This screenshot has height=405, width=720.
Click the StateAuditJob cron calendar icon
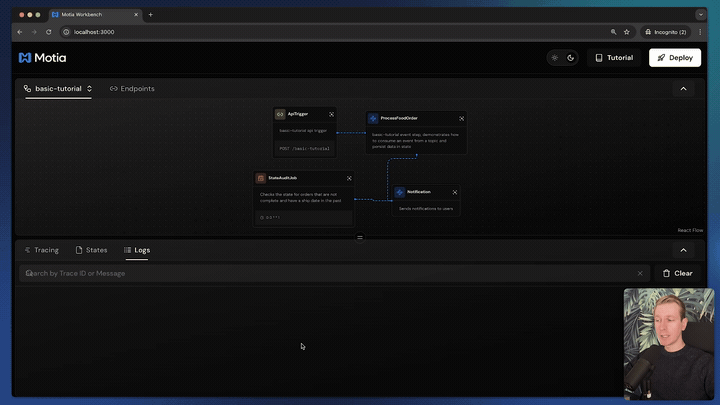click(261, 178)
